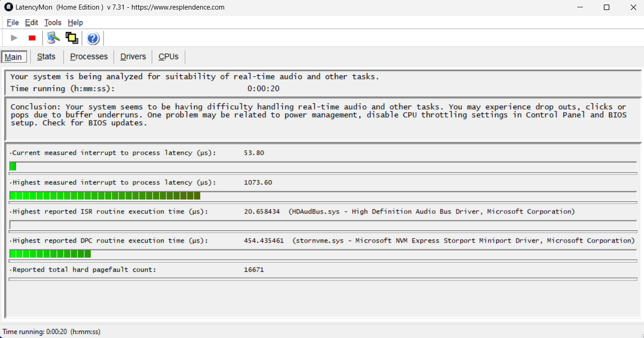Click the highest interrupt to process latency bar
The height and width of the screenshot is (338, 644).
[x=323, y=196]
